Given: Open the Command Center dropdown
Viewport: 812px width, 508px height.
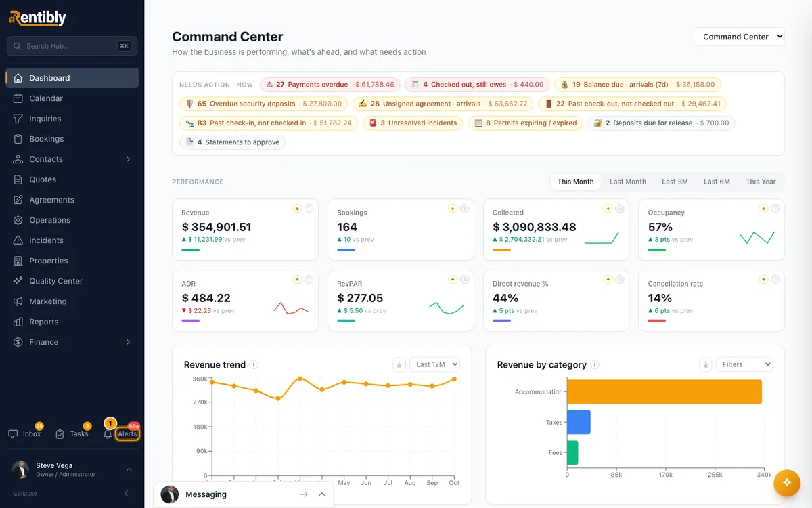Looking at the screenshot, I should [x=739, y=37].
